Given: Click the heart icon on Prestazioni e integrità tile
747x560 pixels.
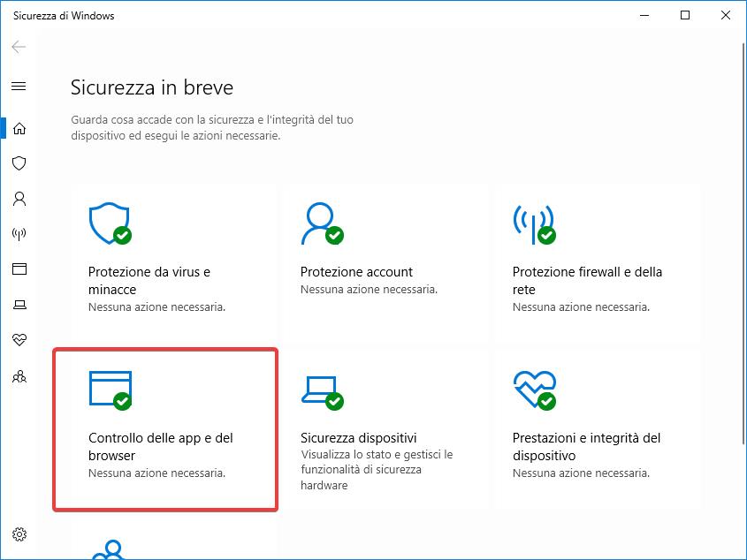Looking at the screenshot, I should click(535, 390).
